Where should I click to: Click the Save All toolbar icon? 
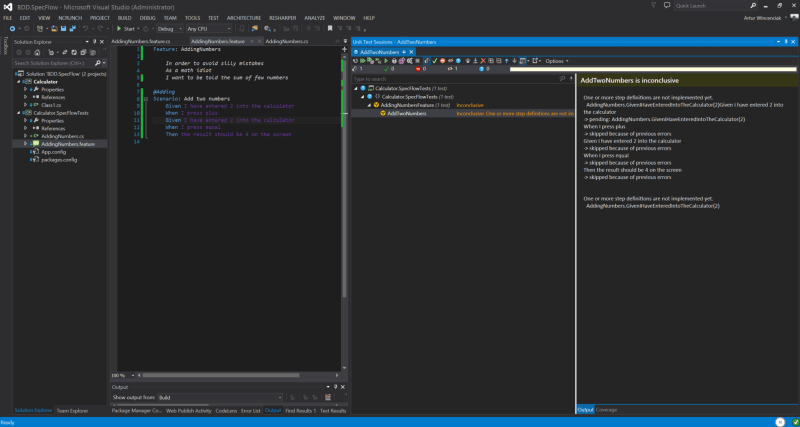(72, 28)
